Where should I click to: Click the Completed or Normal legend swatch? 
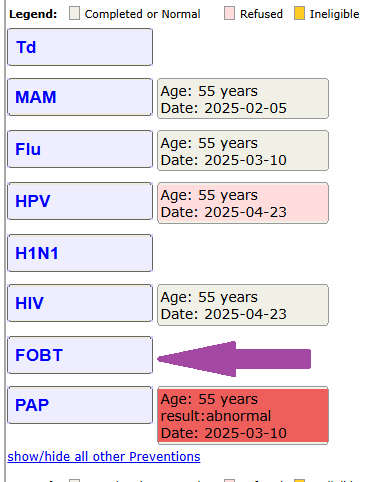click(74, 14)
